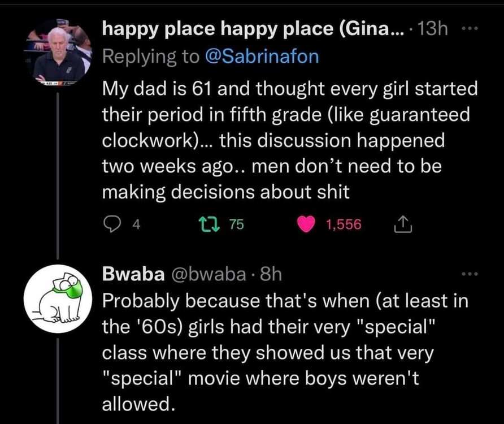Click the reply count of 4
Image resolution: width=504 pixels, height=424 pixels.
135,225
